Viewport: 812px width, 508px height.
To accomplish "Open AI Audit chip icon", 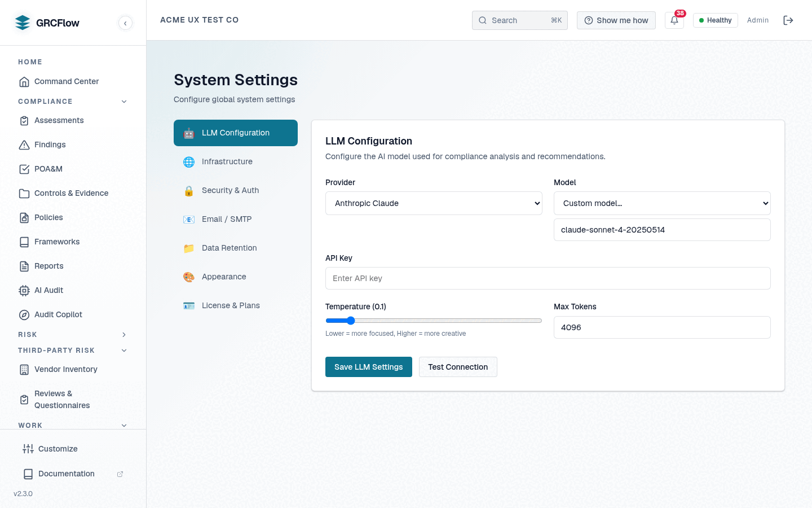I will click(x=24, y=291).
